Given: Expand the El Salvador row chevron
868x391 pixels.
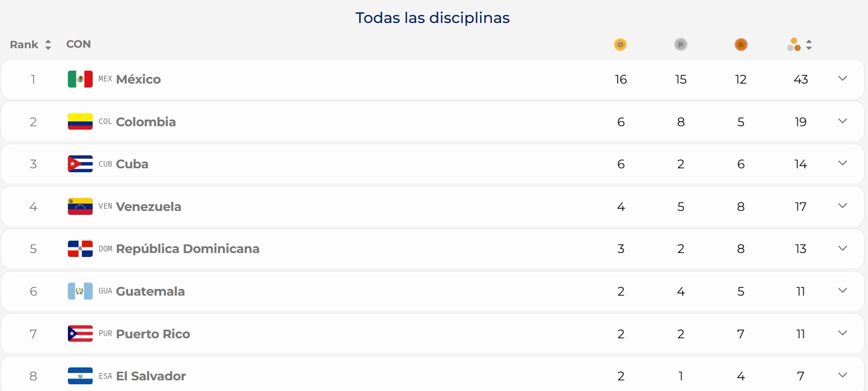Looking at the screenshot, I should click(842, 375).
